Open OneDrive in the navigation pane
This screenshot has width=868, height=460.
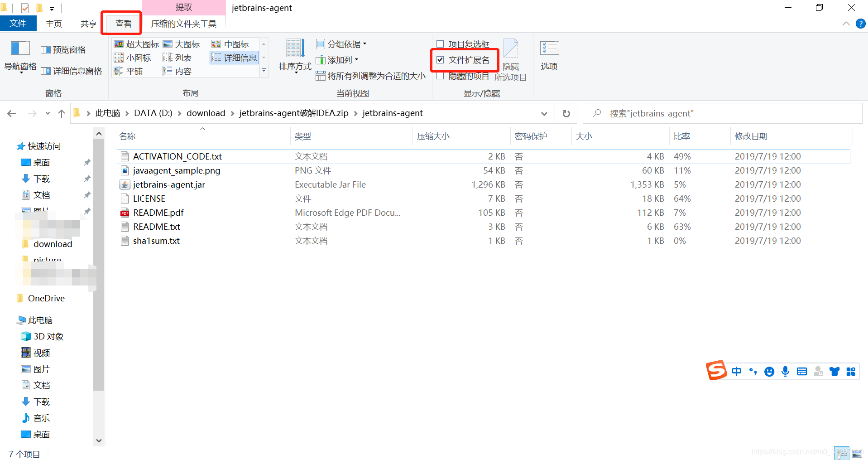point(41,298)
